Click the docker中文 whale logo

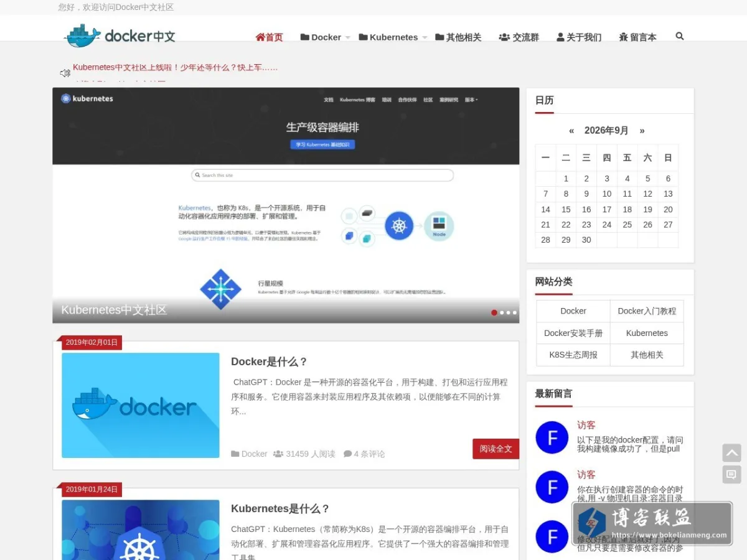pyautogui.click(x=120, y=36)
